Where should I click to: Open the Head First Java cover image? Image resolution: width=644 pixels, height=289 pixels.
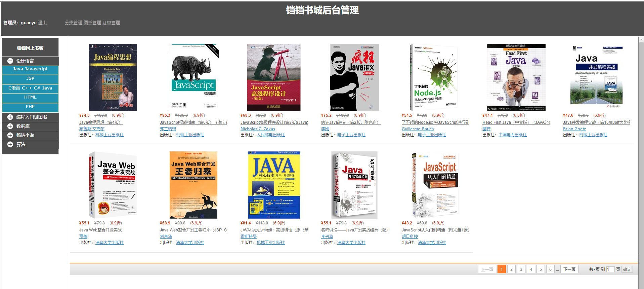tap(516, 77)
